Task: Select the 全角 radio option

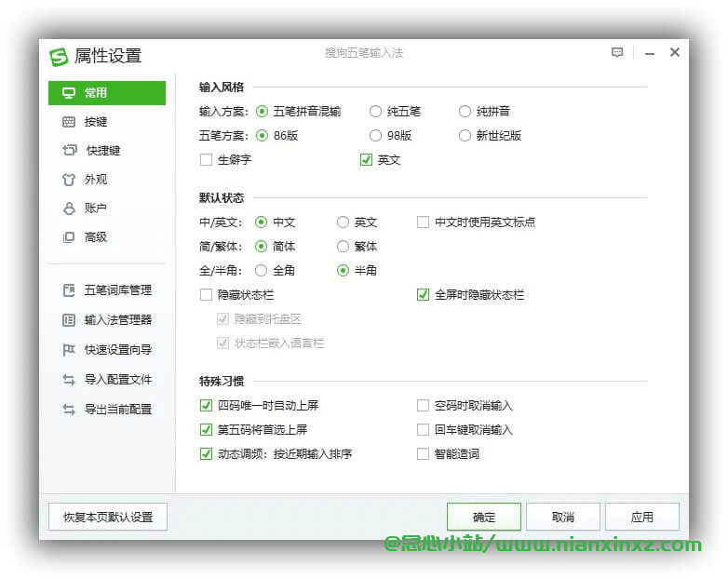Action: [262, 270]
